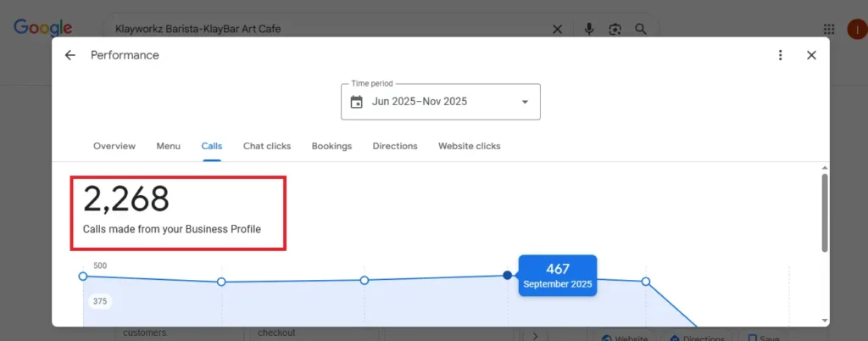Screen dimensions: 868x341
Task: Click the third data point on the chart
Action: 364,280
